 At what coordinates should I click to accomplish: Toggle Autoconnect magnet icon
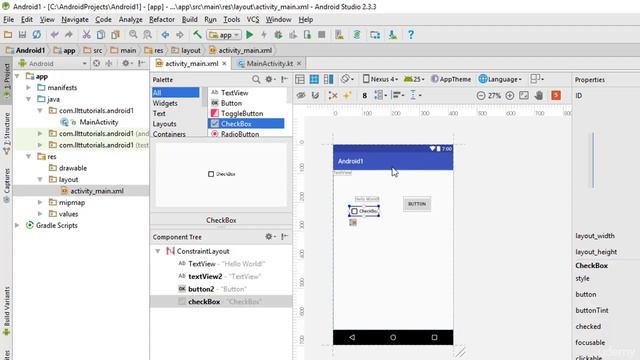(x=315, y=96)
